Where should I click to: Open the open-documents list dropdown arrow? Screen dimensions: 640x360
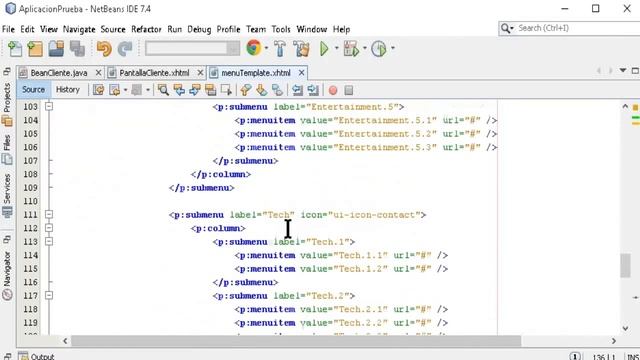click(623, 71)
